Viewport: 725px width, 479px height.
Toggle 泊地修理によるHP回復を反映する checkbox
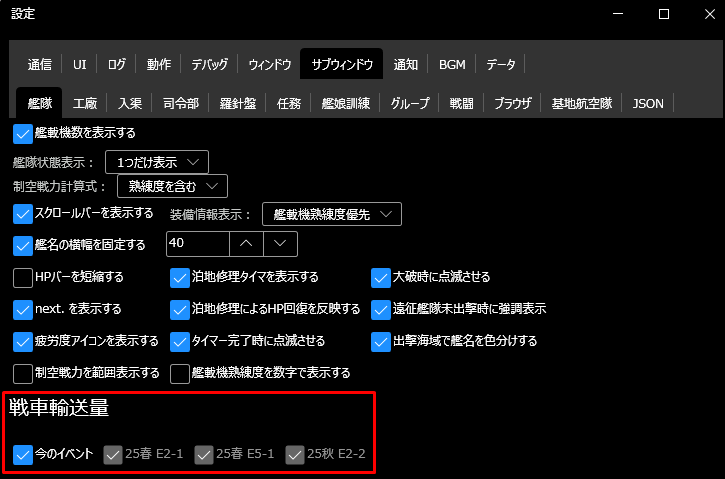click(179, 310)
